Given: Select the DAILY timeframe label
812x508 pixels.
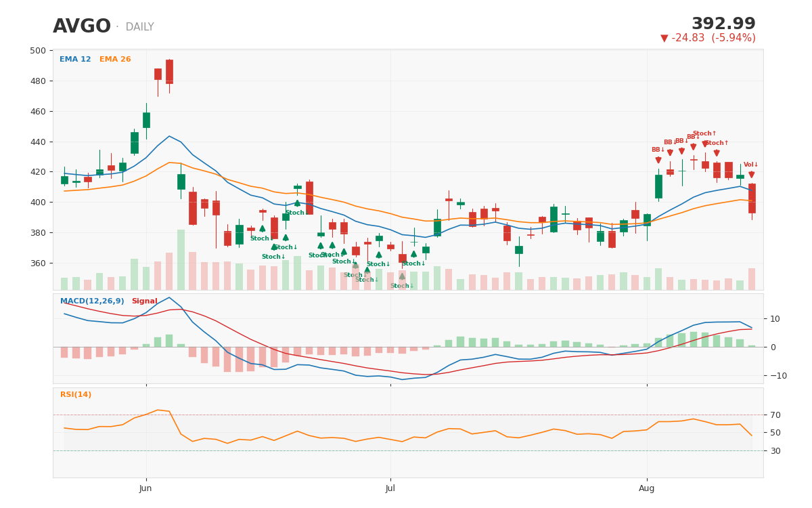Looking at the screenshot, I should pos(139,27).
